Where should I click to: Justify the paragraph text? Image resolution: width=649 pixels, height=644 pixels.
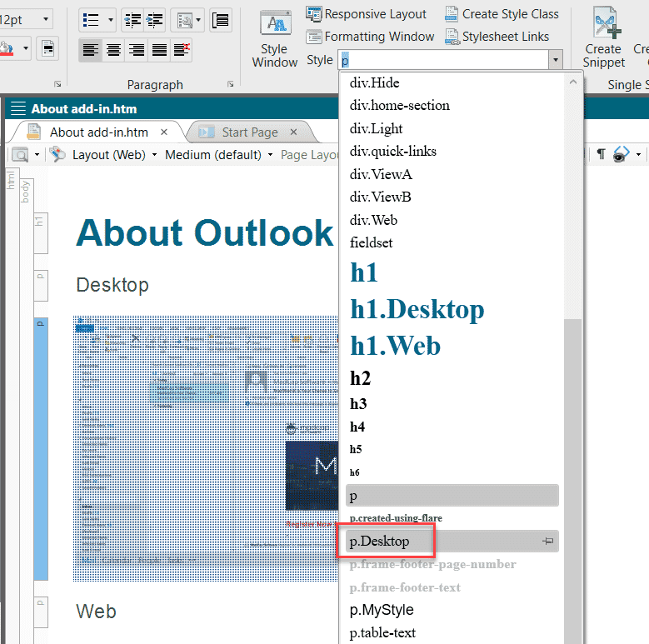pyautogui.click(x=159, y=50)
